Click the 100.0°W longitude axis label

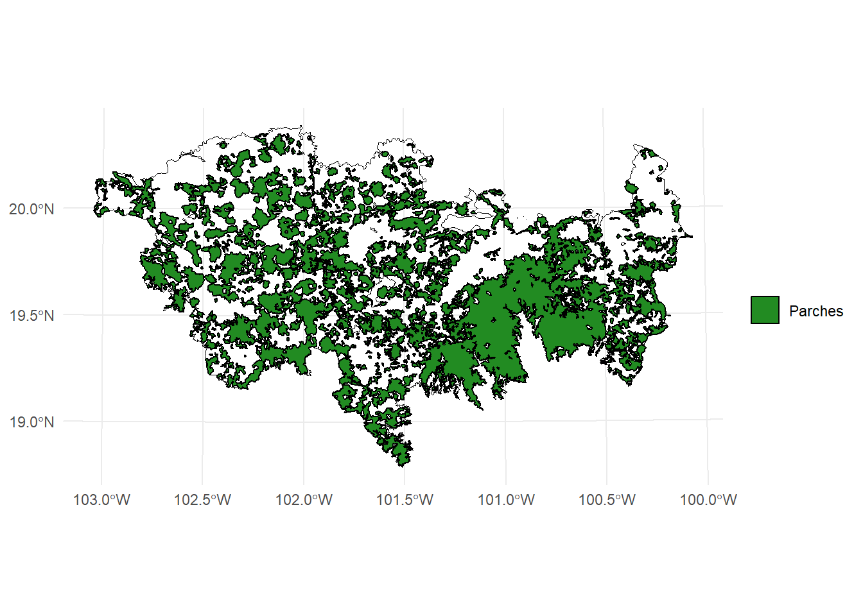pos(708,500)
